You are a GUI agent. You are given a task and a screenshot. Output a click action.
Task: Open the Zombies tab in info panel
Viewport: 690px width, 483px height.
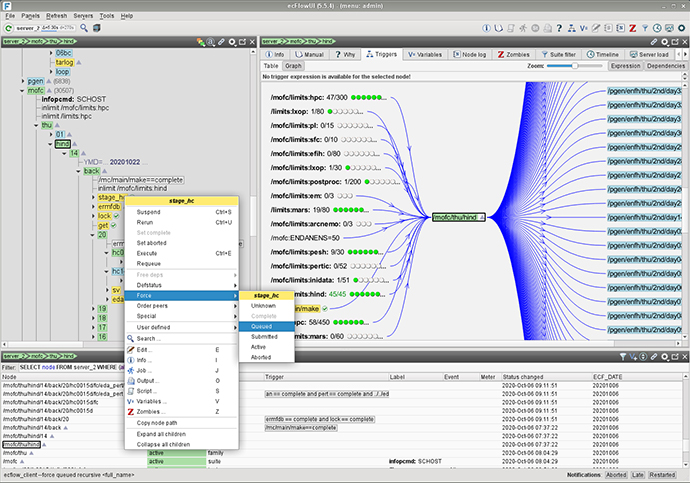512,53
